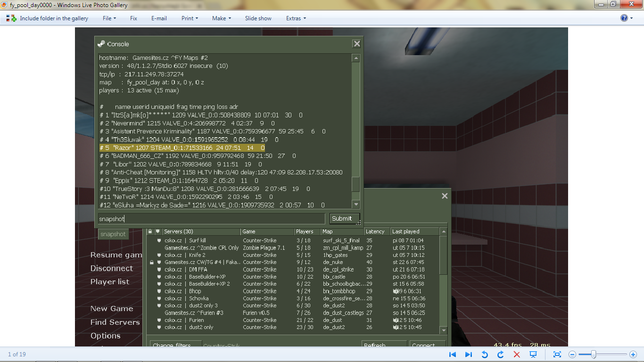Select Fix in the toolbar
The height and width of the screenshot is (362, 644).
[x=133, y=18]
